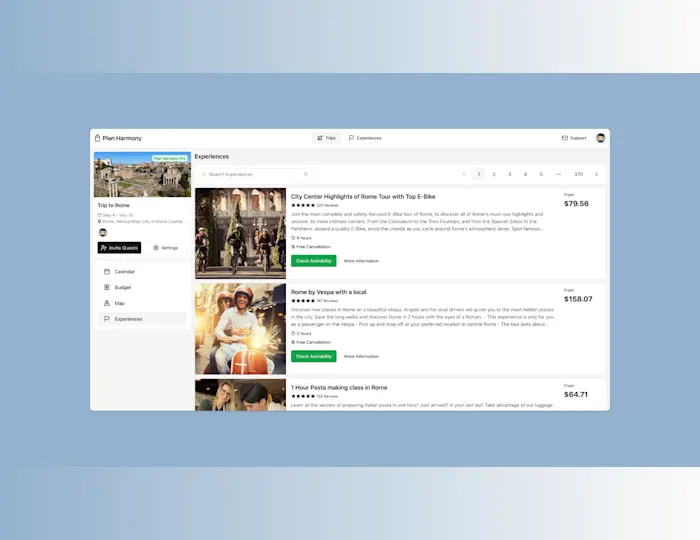Click the Rome Forum trip cover photo
The height and width of the screenshot is (540, 700).
[x=142, y=174]
